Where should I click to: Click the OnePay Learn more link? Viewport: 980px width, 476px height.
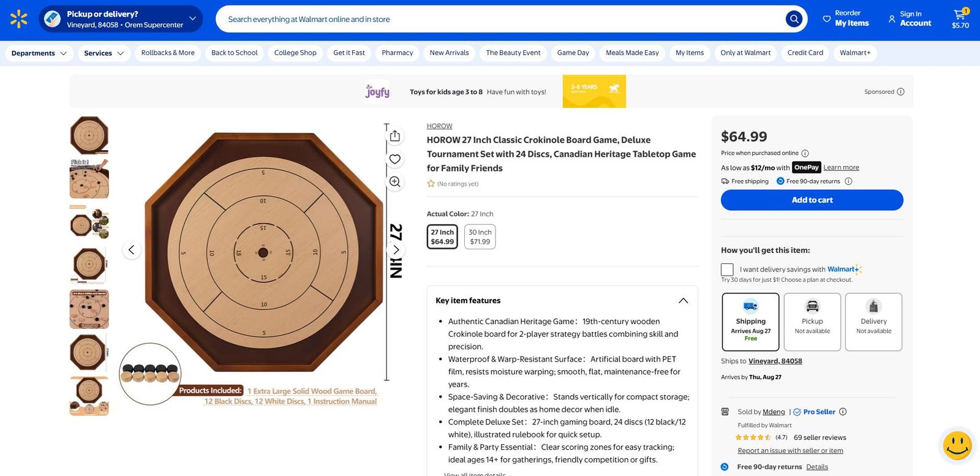coord(841,168)
